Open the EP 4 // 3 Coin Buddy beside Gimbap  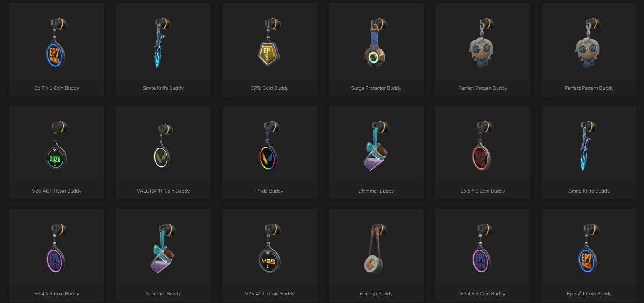(483, 255)
